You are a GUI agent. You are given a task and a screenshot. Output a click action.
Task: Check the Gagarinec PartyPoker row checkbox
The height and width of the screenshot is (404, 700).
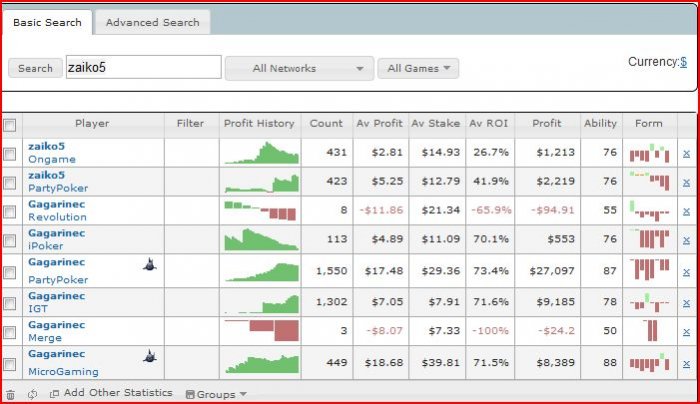tap(9, 272)
